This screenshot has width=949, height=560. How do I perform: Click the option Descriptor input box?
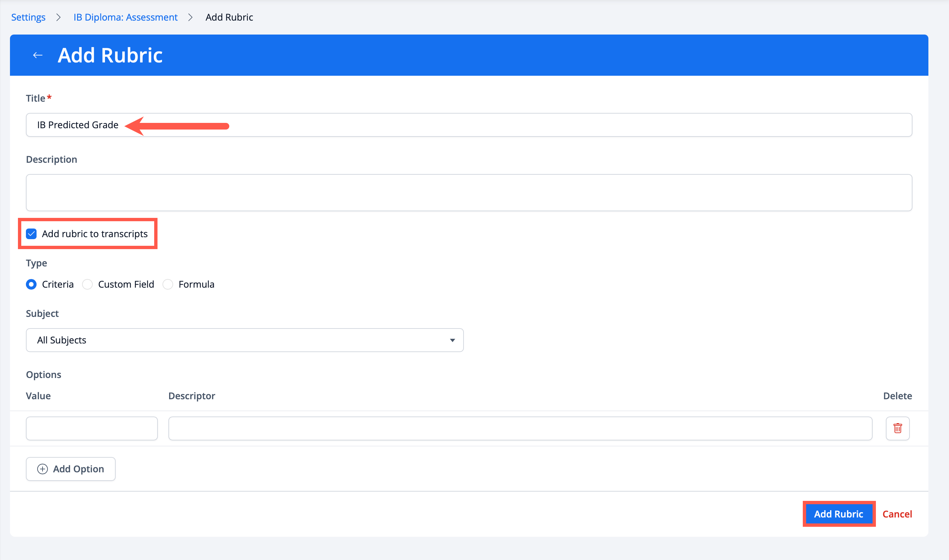[520, 428]
